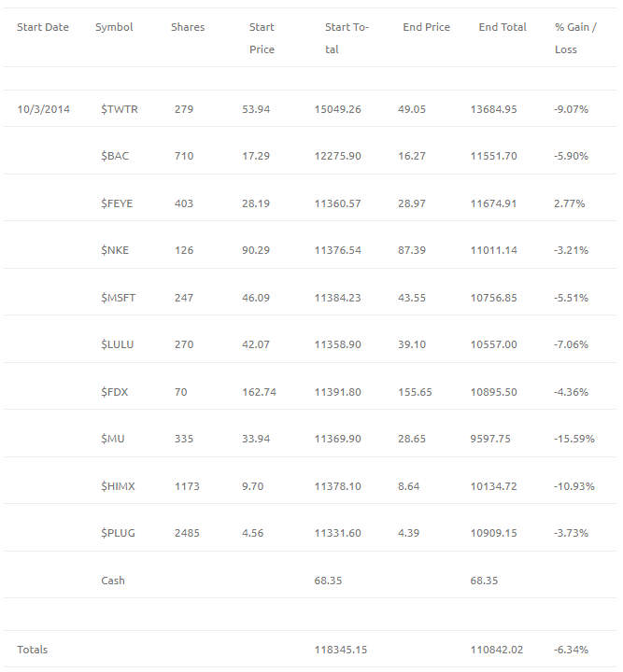The height and width of the screenshot is (672, 623).
Task: Click the $MSFT shares value 247
Action: click(x=183, y=298)
